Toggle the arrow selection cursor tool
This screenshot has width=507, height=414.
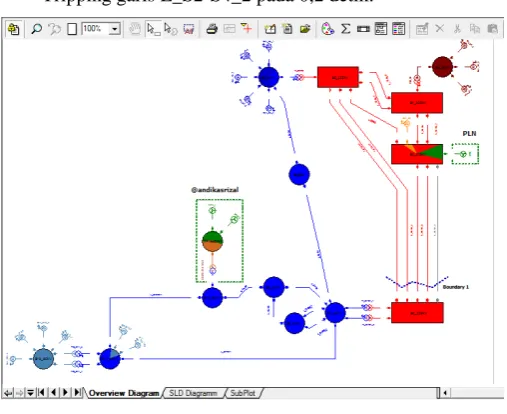pyautogui.click(x=153, y=29)
